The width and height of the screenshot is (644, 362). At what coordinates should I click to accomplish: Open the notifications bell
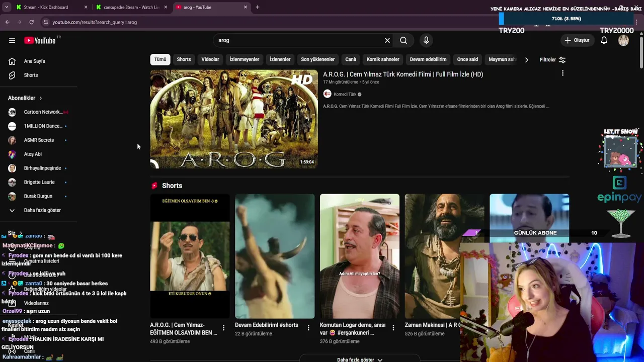click(604, 40)
